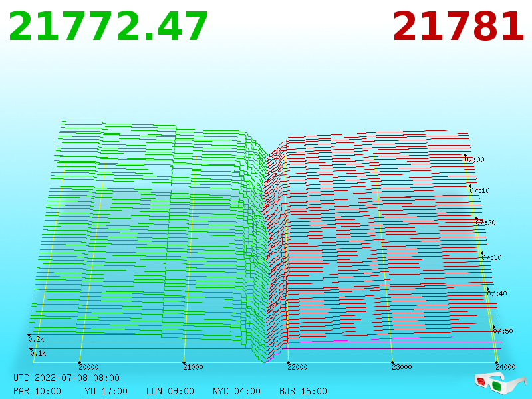Click the 07:40 time marker
The width and height of the screenshot is (532, 399).
(x=497, y=293)
